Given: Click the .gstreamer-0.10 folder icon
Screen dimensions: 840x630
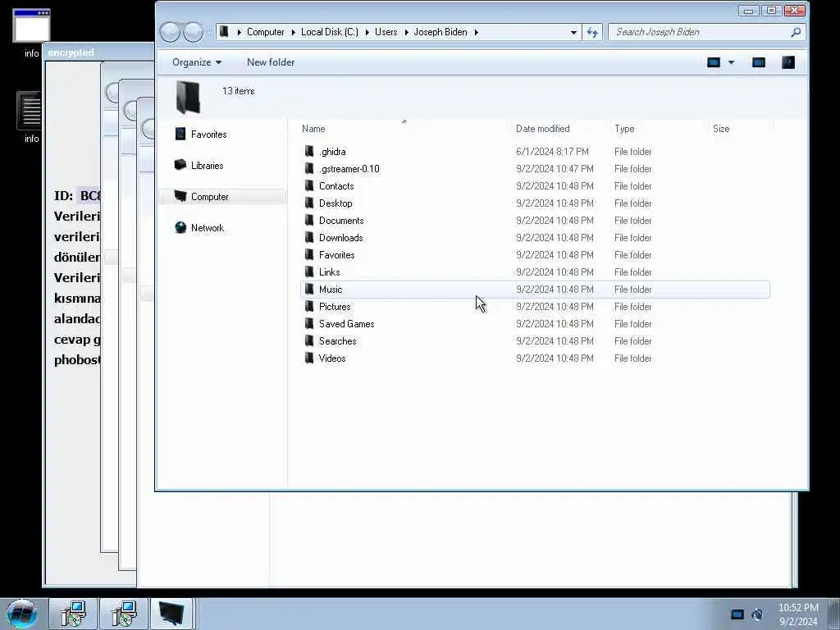Looking at the screenshot, I should (x=309, y=169).
